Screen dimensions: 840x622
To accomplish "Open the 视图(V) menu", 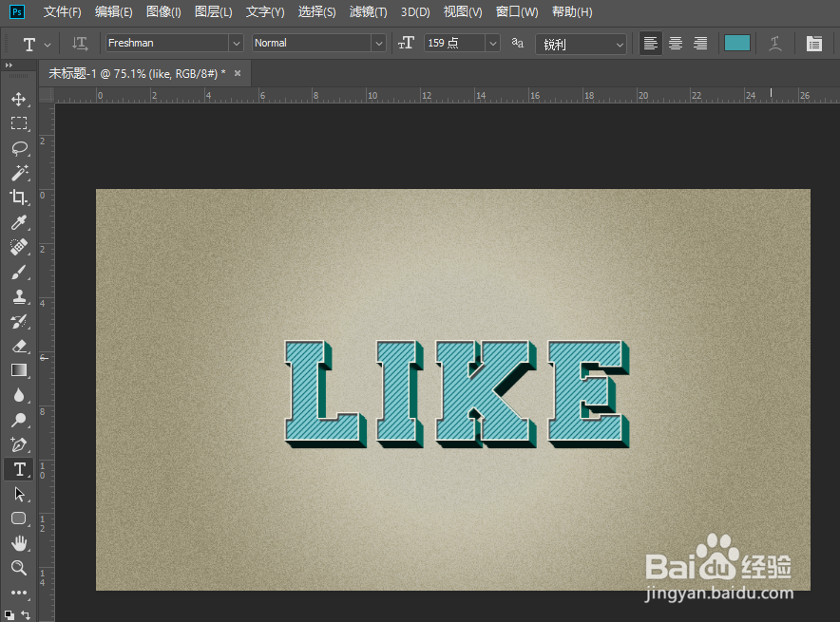I will tap(463, 11).
